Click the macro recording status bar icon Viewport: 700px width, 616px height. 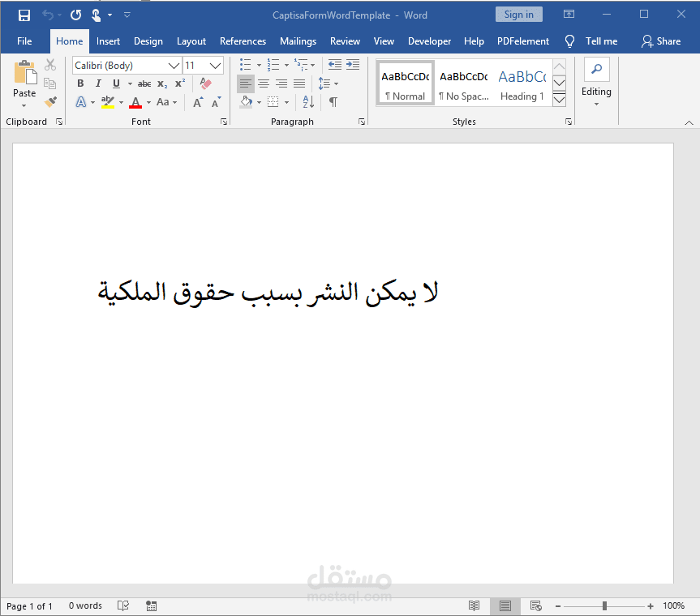point(152,605)
